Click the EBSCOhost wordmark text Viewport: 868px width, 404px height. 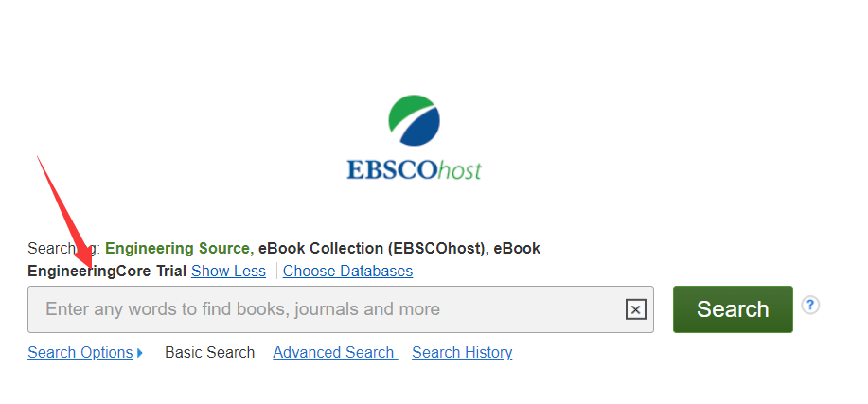point(414,170)
